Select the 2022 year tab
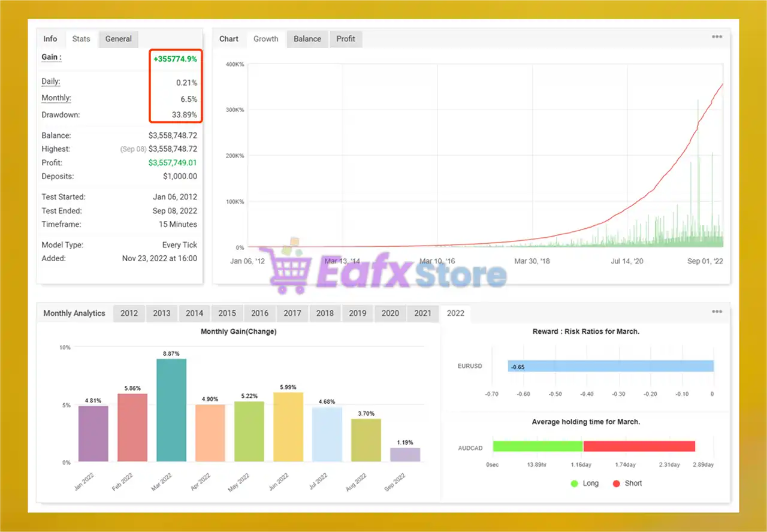 click(455, 313)
